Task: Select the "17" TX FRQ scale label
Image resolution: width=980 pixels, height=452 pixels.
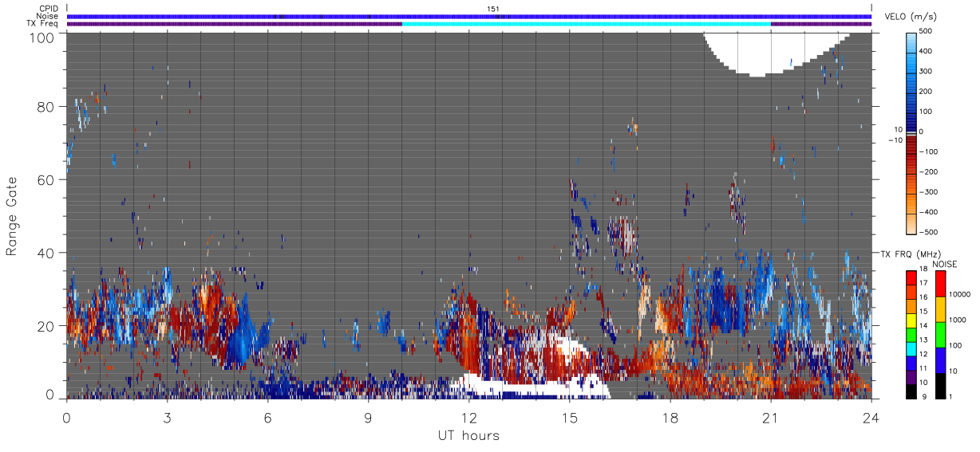Action: pos(925,283)
